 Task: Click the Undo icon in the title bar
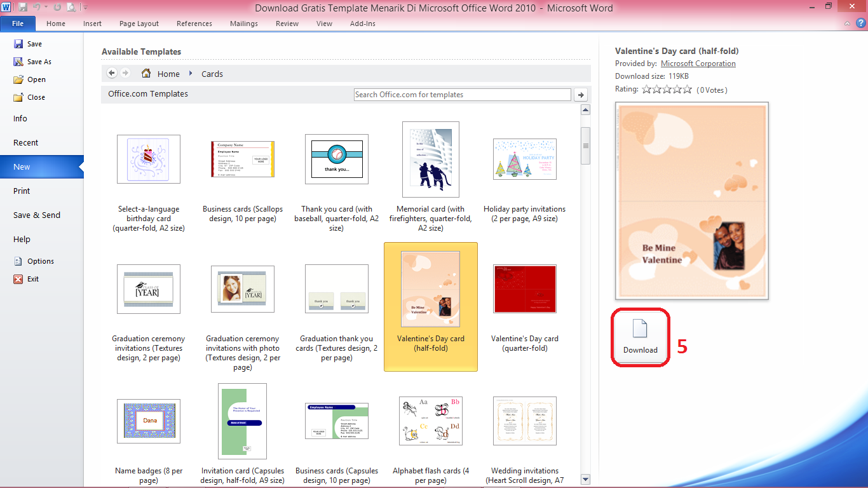coord(37,8)
